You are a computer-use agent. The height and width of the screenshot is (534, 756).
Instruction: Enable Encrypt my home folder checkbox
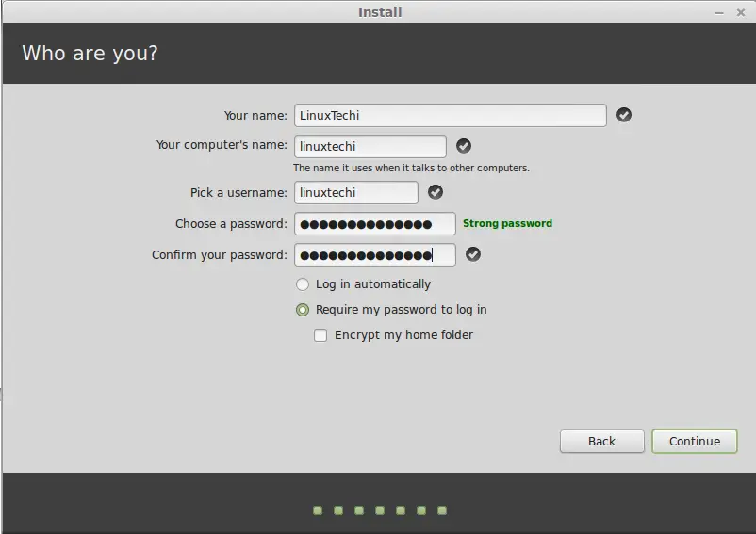pos(320,335)
